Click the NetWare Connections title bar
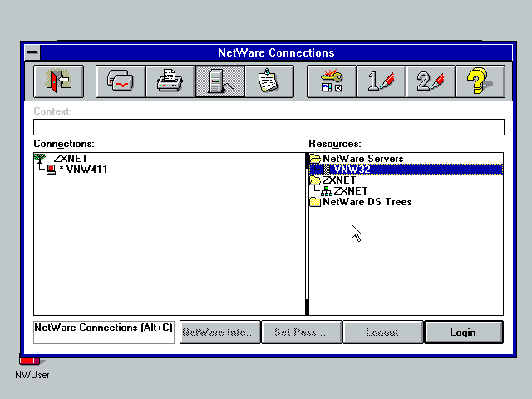 [276, 52]
